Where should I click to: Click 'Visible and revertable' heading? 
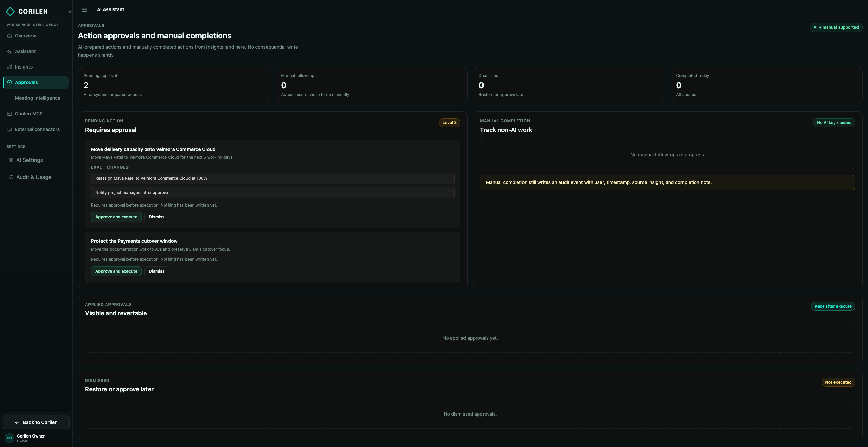[x=116, y=313]
